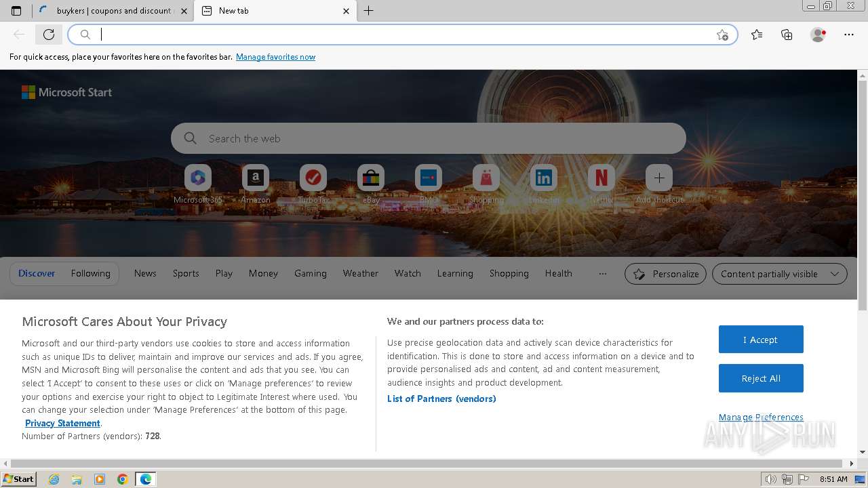The image size is (868, 488).
Task: Open the Shopping shortcut tile
Action: click(x=486, y=184)
